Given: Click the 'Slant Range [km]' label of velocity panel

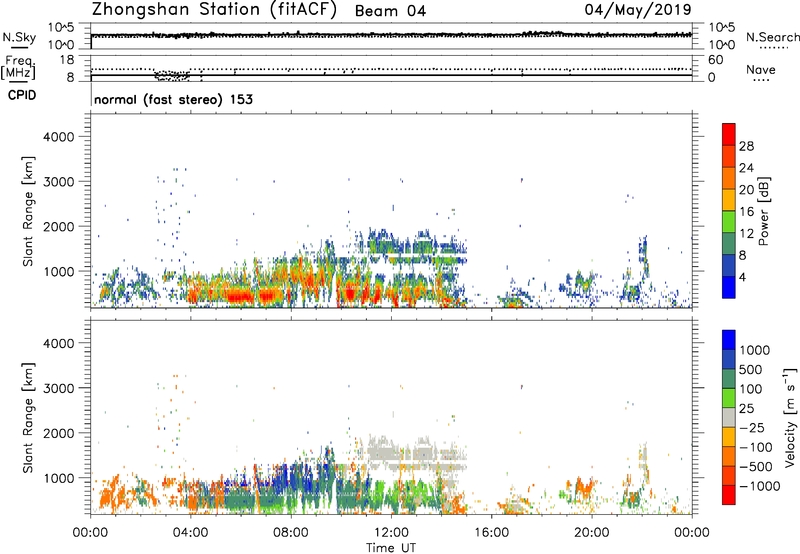Looking at the screenshot, I should pos(28,418).
